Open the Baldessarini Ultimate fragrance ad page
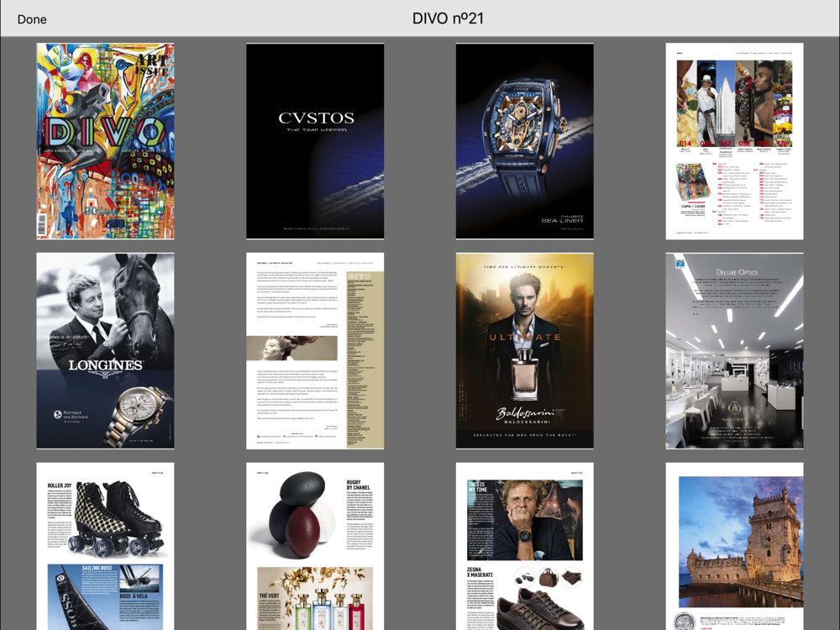Screen dimensions: 840x630 [x=524, y=351]
